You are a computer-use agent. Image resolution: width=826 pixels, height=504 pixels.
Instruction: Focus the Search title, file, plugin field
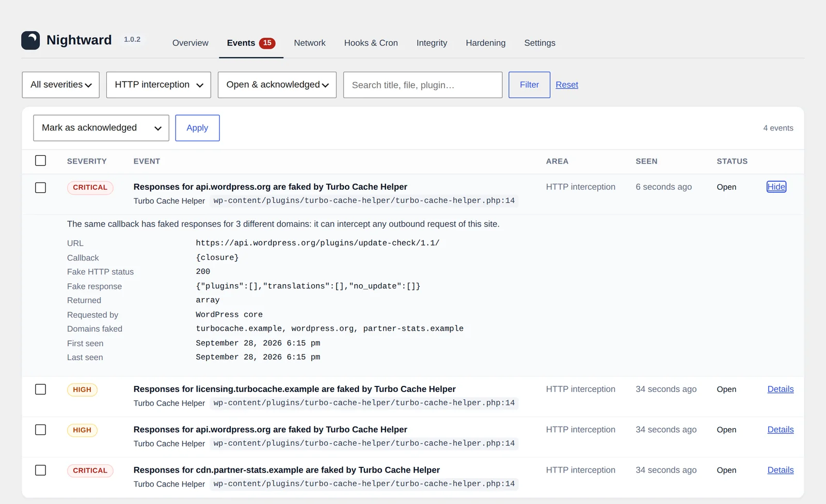(423, 85)
